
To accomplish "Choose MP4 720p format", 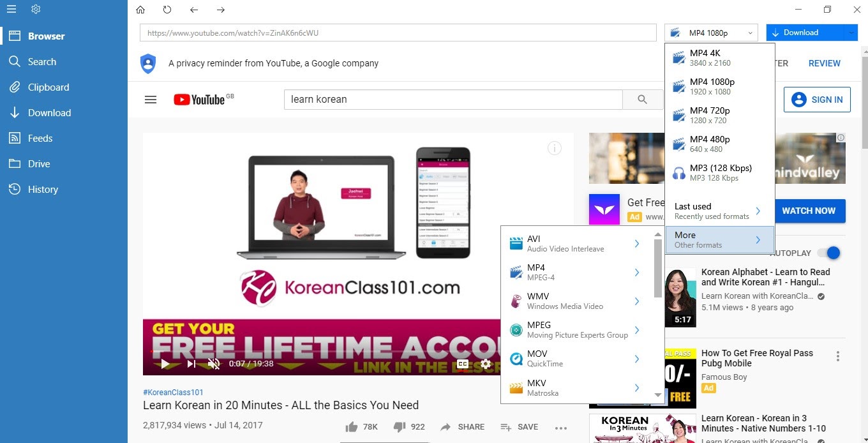I will [720, 115].
